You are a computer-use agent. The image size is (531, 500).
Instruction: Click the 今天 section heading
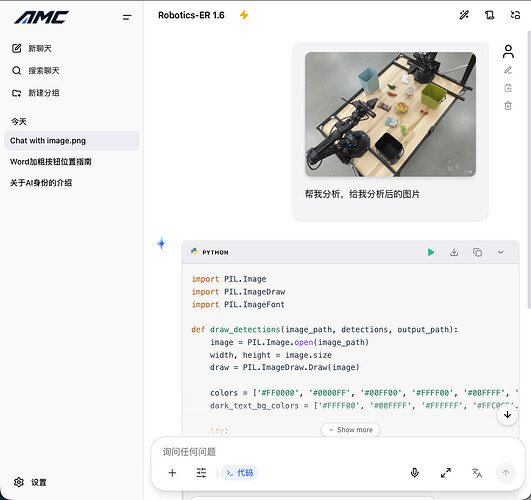tap(19, 122)
